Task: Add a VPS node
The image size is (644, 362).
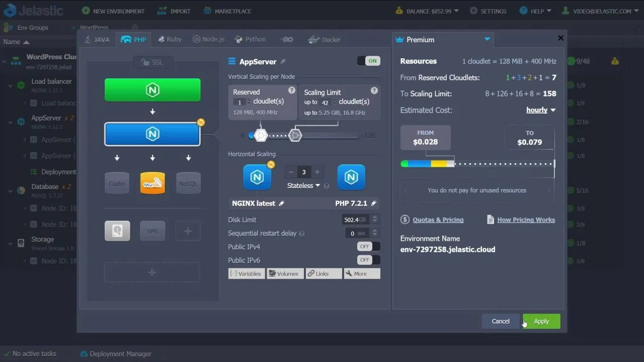Action: click(x=152, y=231)
